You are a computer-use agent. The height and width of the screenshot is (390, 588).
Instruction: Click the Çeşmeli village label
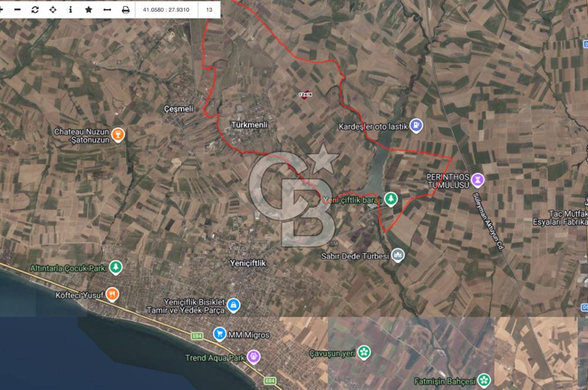[179, 109]
